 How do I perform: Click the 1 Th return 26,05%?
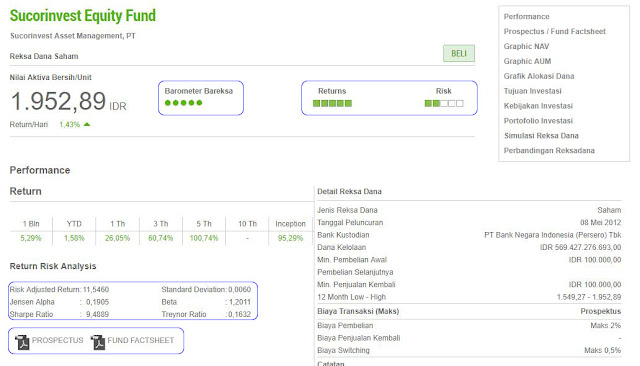[117, 238]
